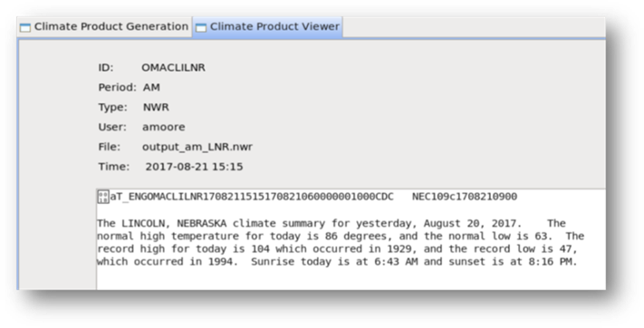644x328 pixels.
Task: Click the User value amoore
Action: [x=163, y=127]
